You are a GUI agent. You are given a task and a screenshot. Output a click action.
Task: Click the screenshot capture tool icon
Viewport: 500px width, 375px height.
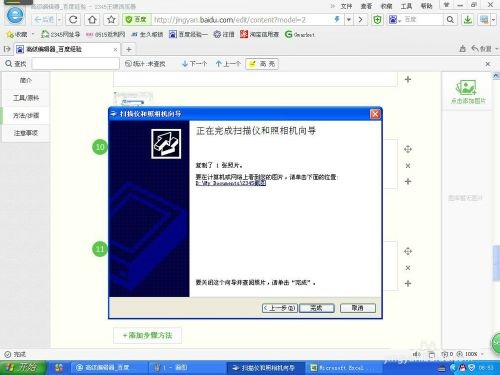click(x=484, y=20)
